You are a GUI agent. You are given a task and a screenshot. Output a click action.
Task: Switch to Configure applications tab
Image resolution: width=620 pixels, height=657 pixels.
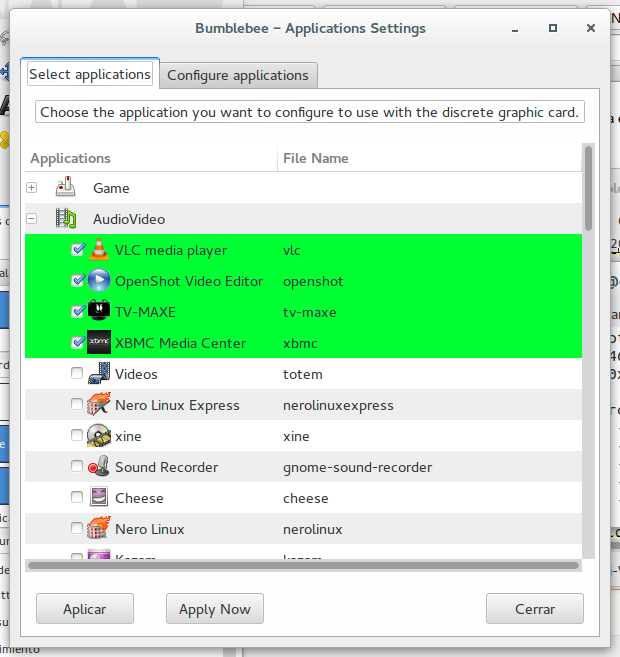[x=238, y=75]
